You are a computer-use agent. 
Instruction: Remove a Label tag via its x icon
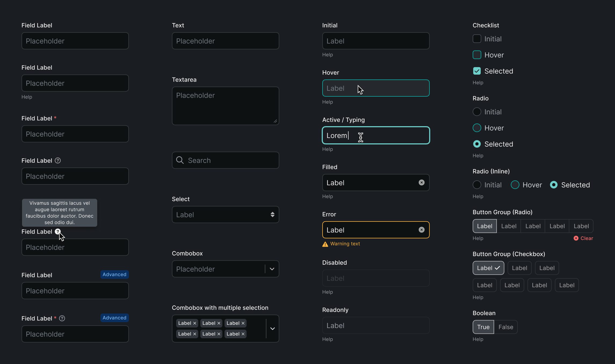194,323
